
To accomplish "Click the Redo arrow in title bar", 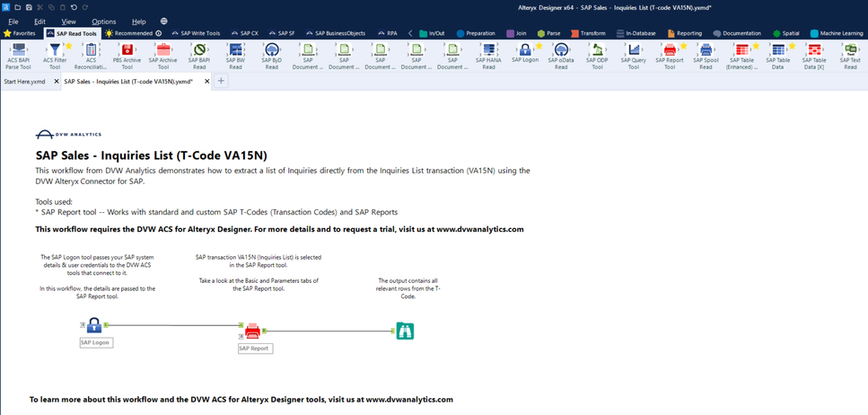I will pyautogui.click(x=84, y=7).
